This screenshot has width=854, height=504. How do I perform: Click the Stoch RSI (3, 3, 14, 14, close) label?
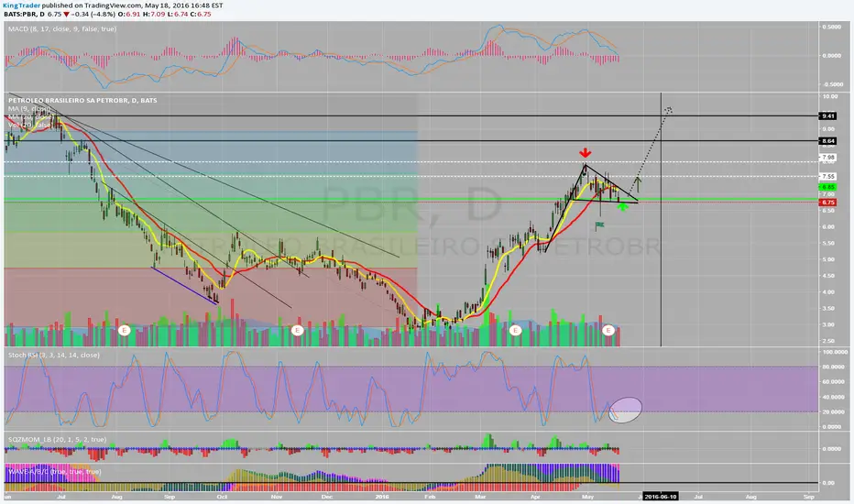click(x=53, y=355)
